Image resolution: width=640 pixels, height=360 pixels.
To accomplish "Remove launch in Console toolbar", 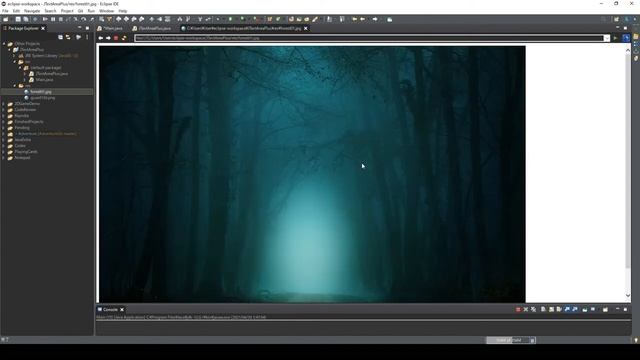I will click(526, 309).
